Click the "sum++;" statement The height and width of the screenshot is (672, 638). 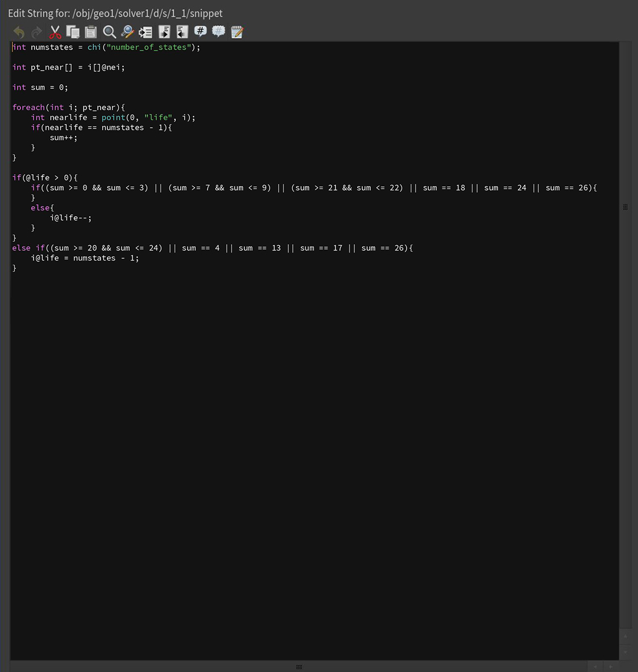coord(63,138)
